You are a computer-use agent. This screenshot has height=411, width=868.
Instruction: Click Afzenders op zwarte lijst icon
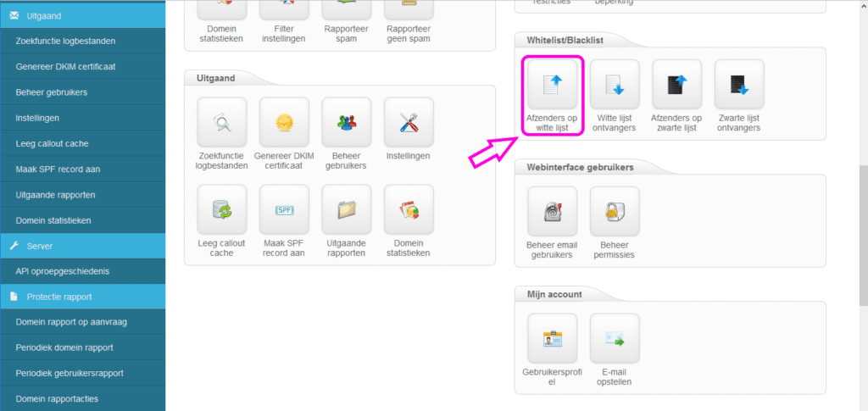pyautogui.click(x=676, y=85)
